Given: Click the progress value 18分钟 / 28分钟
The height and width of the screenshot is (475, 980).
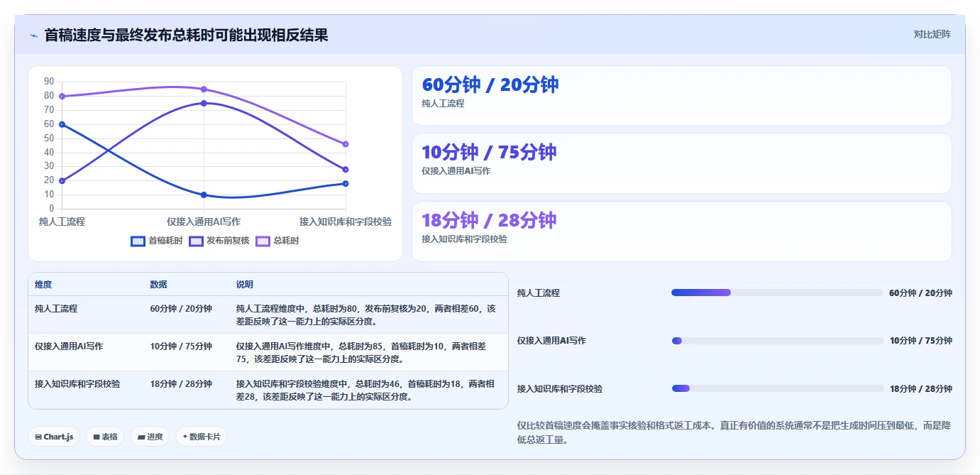Looking at the screenshot, I should pos(920,388).
